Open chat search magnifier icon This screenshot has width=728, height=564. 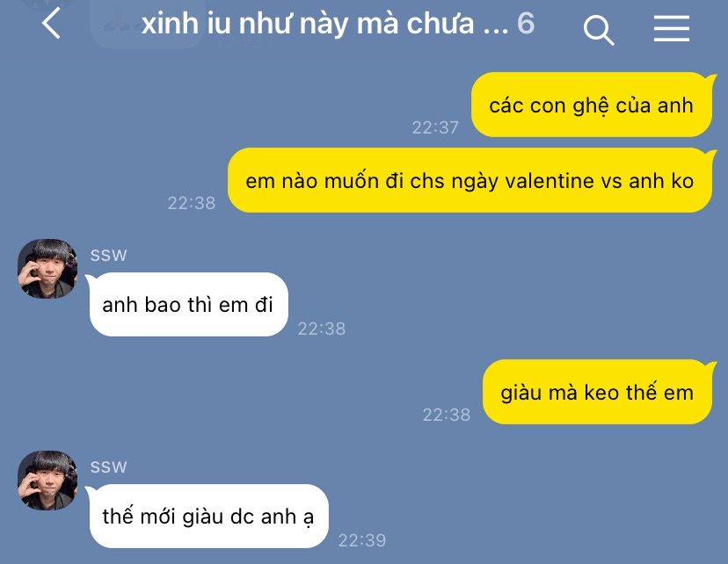pyautogui.click(x=599, y=30)
